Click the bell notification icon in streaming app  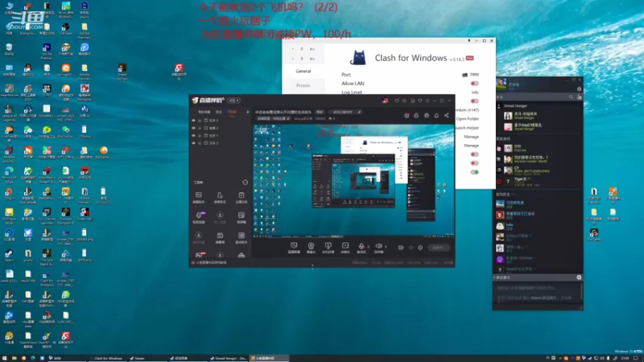[436, 116]
